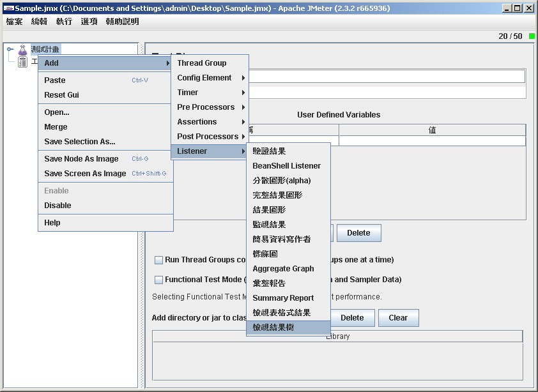This screenshot has height=392, width=538.
Task: Add 樣條圖 listener
Action: coord(289,254)
